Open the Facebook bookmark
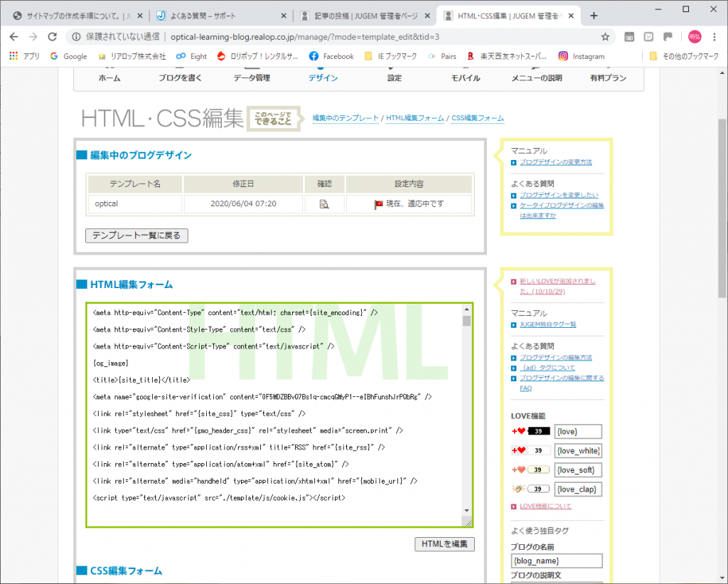The width and height of the screenshot is (728, 584). coord(331,56)
